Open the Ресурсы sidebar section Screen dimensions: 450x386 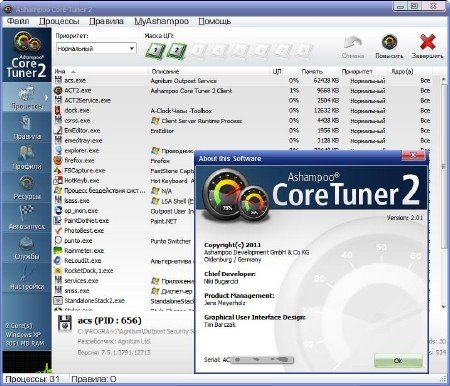(x=27, y=187)
